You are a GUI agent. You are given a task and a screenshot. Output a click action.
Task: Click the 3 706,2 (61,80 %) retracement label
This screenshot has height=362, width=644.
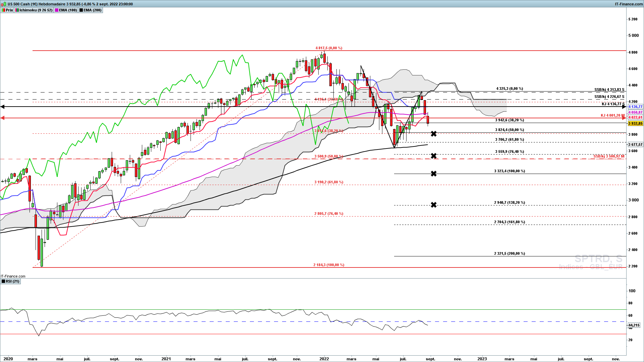point(509,139)
